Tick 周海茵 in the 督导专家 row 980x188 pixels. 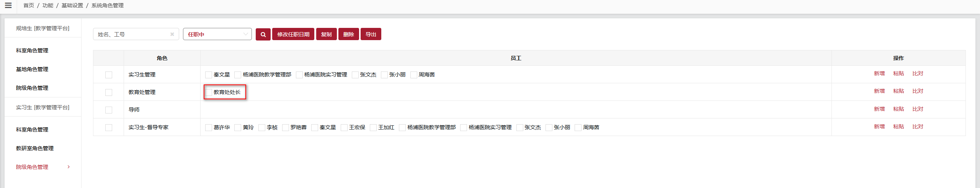coord(578,127)
